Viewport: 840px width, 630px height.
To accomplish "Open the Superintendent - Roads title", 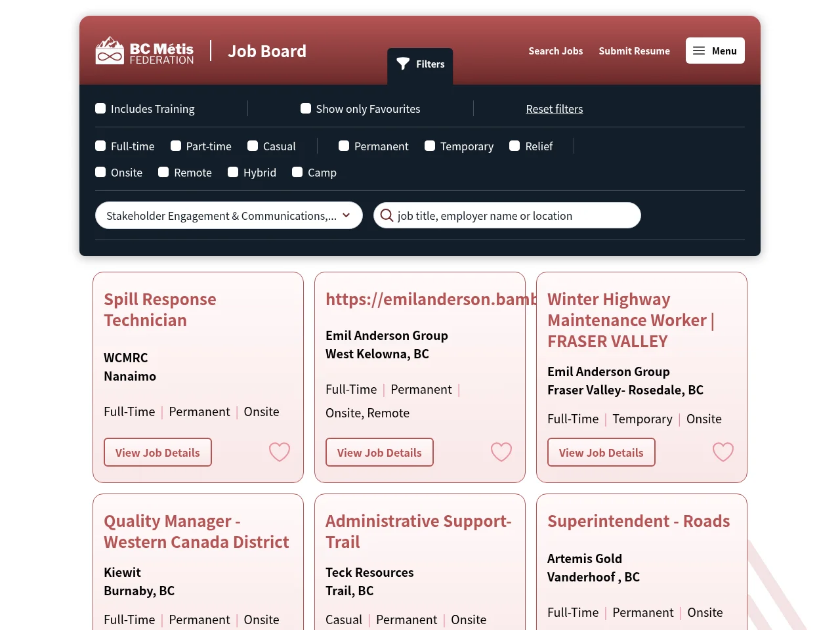I will [x=639, y=521].
